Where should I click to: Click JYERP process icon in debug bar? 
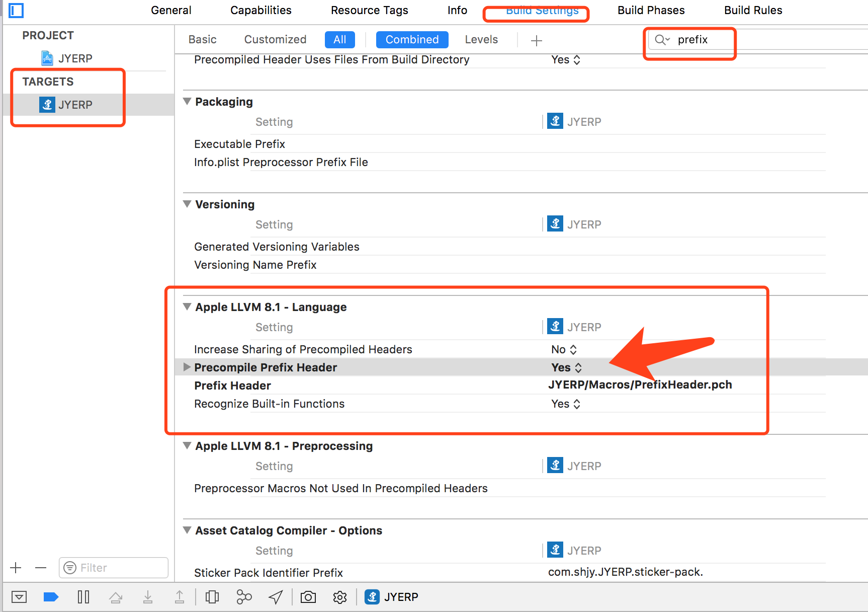pyautogui.click(x=372, y=597)
